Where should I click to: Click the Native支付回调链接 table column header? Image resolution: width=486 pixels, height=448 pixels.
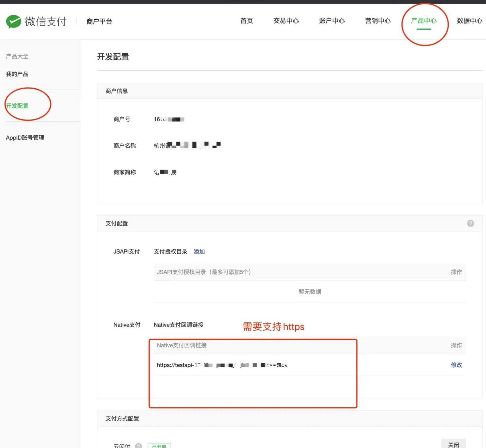(x=182, y=345)
